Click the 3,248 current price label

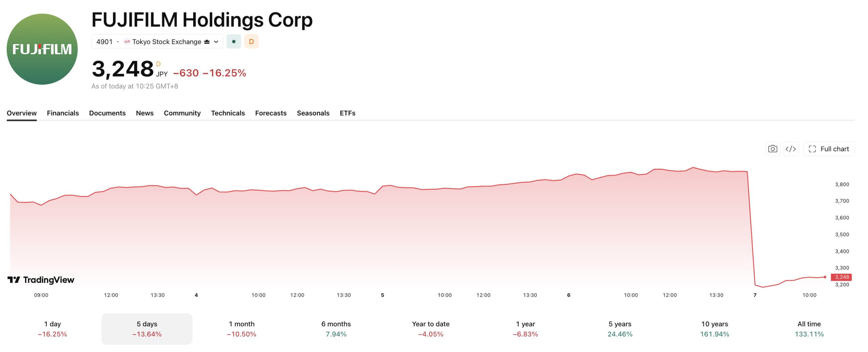click(x=842, y=277)
